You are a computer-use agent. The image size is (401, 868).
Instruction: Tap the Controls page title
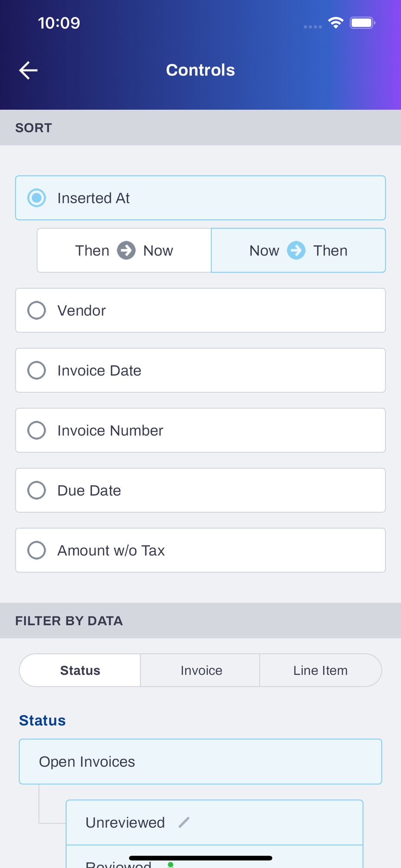coord(200,70)
